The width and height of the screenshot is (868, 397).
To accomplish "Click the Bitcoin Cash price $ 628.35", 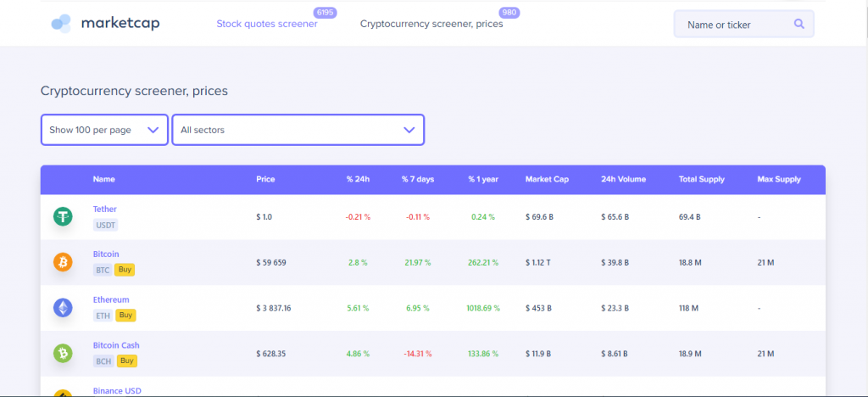I will tap(270, 353).
